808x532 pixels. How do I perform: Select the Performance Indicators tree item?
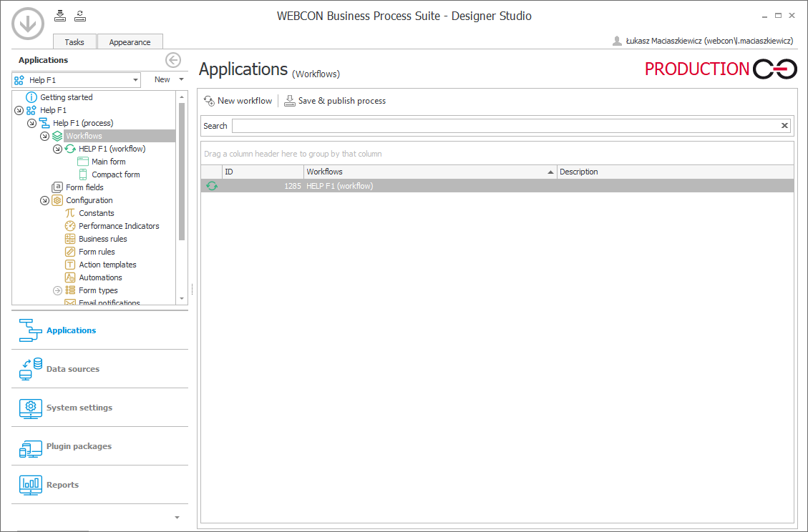119,226
